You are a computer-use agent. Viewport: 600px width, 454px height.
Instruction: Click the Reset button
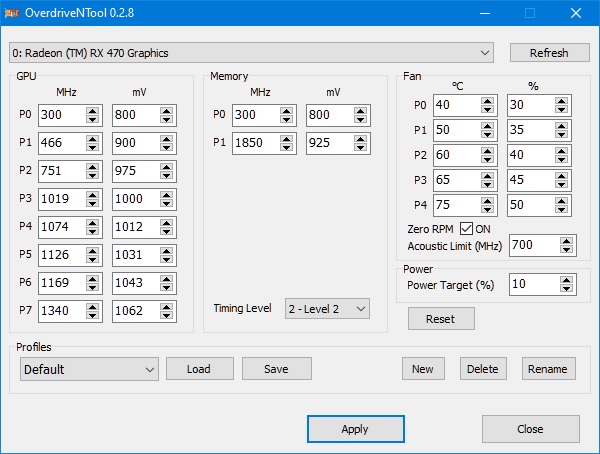[441, 318]
